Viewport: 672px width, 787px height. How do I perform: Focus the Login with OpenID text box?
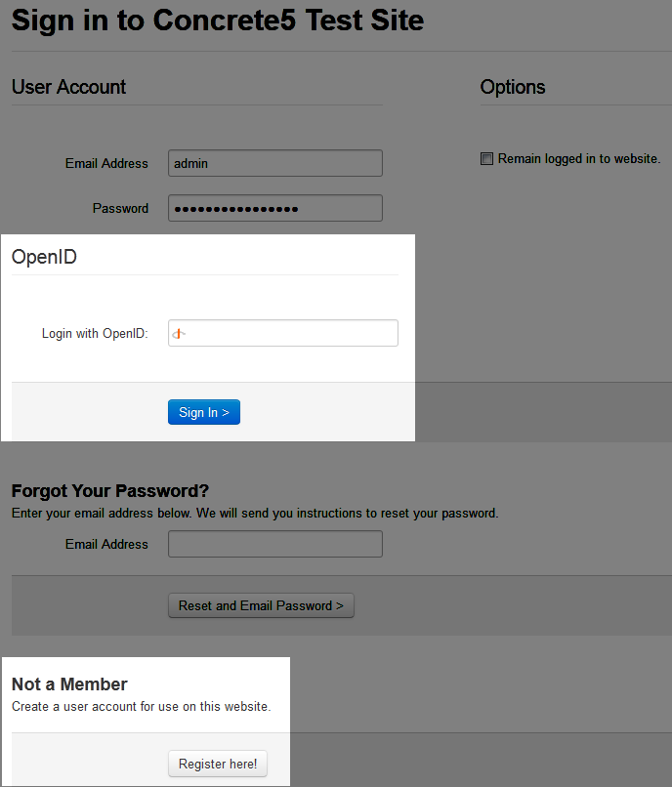(x=290, y=333)
